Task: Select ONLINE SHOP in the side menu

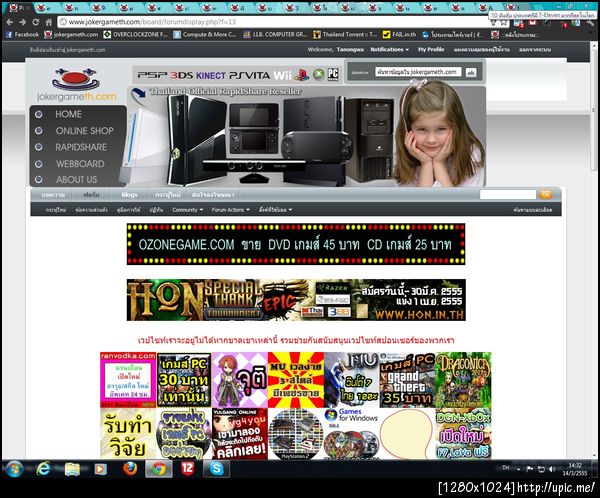Action: click(x=85, y=131)
